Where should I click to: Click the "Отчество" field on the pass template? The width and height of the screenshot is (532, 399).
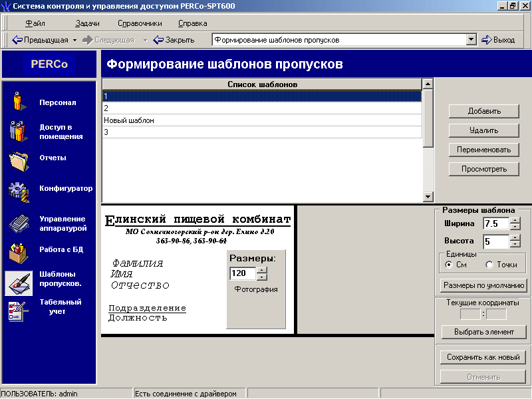[x=140, y=285]
